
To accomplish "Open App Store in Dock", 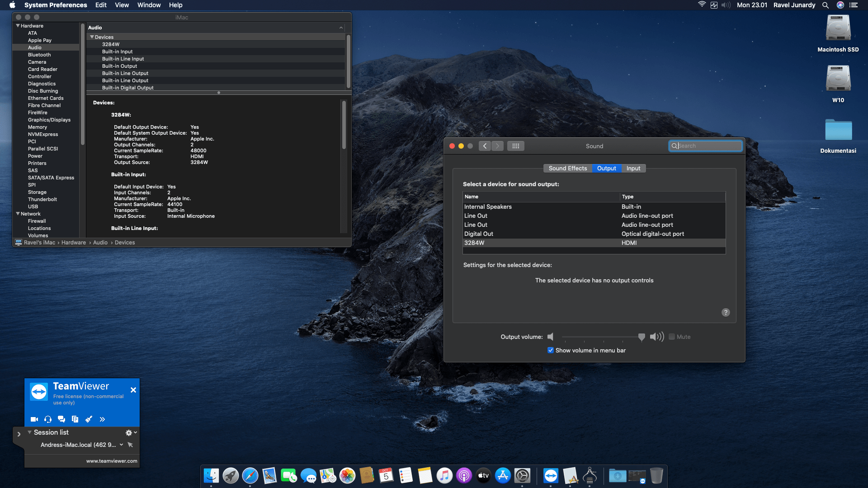I will click(503, 476).
